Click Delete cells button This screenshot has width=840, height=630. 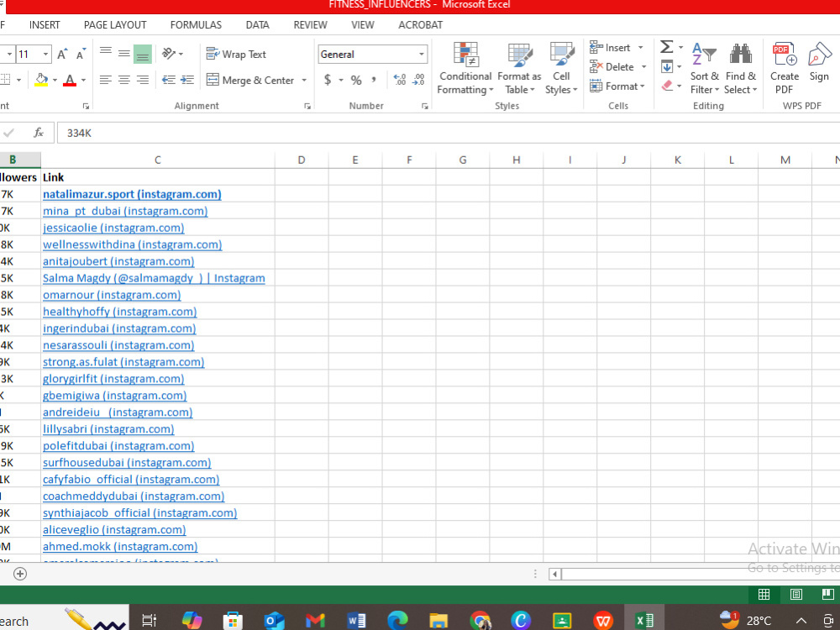coord(612,67)
